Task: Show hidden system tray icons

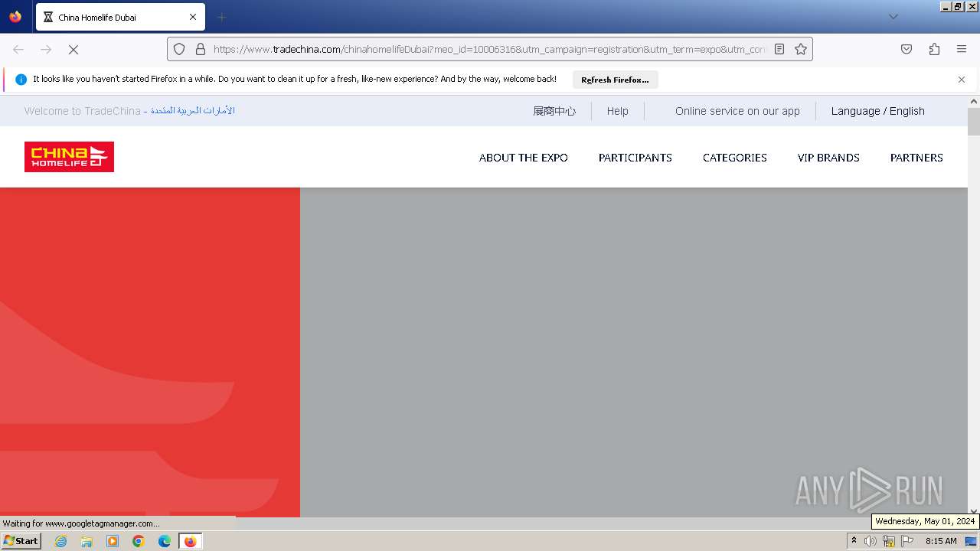Action: (854, 541)
